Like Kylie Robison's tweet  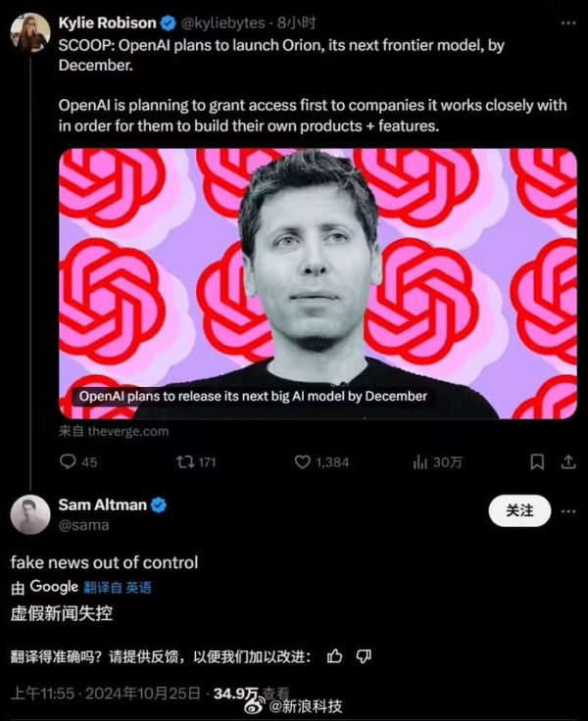click(321, 461)
